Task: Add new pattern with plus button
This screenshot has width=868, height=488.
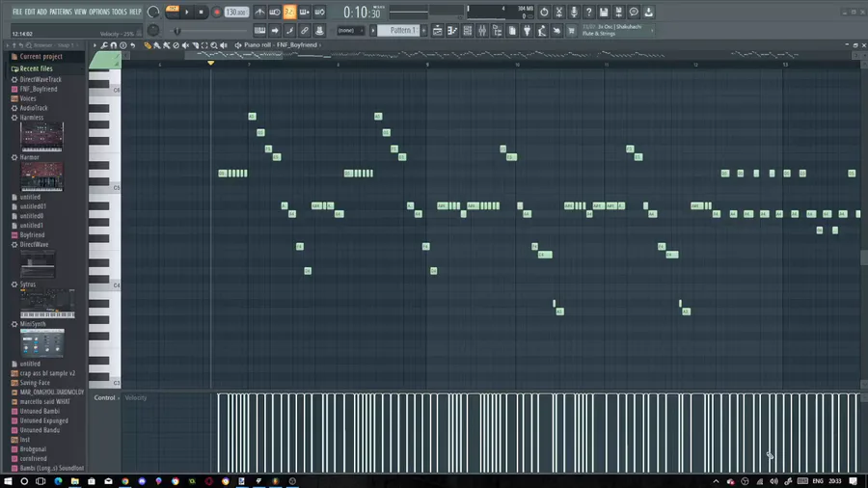Action: (424, 31)
